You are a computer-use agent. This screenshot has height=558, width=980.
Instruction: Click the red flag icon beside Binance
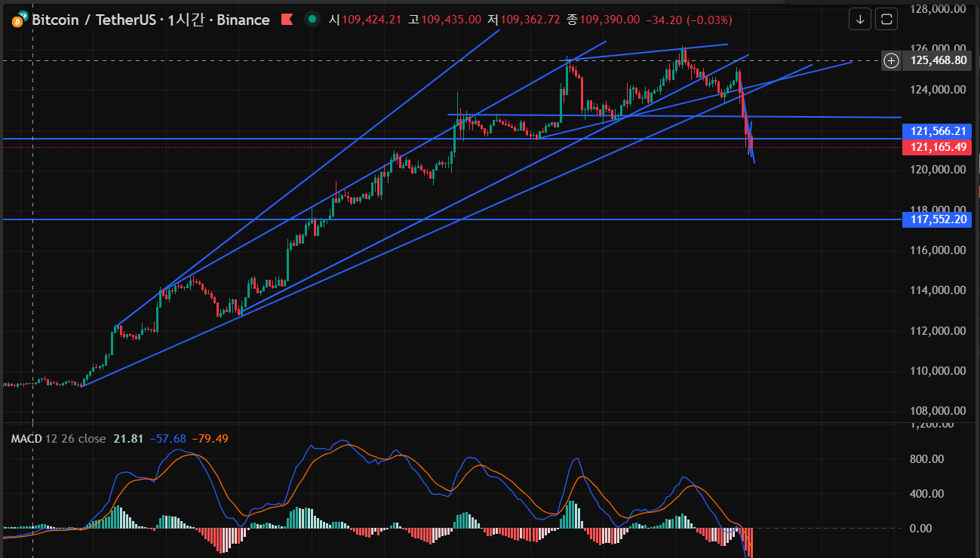coord(286,20)
